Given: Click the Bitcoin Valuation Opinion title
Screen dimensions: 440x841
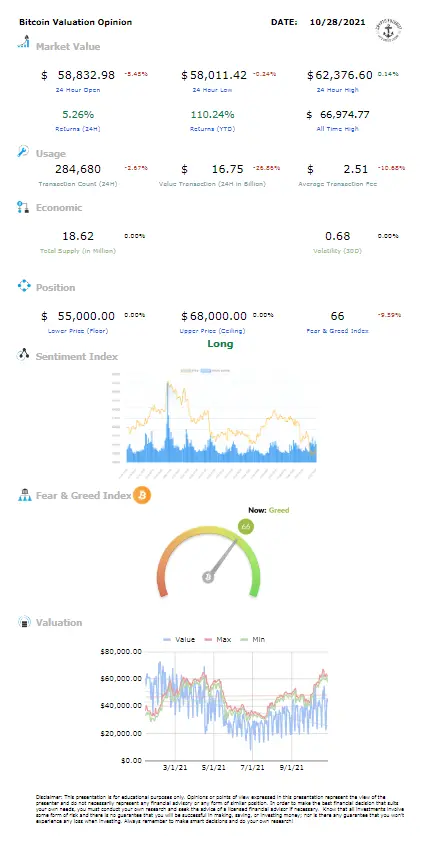Looking at the screenshot, I should point(76,23).
